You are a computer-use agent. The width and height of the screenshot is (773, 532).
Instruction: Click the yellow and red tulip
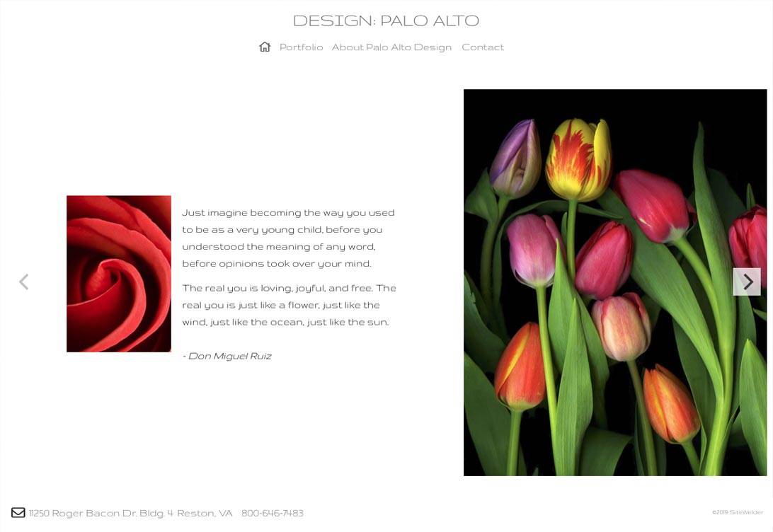tap(579, 160)
